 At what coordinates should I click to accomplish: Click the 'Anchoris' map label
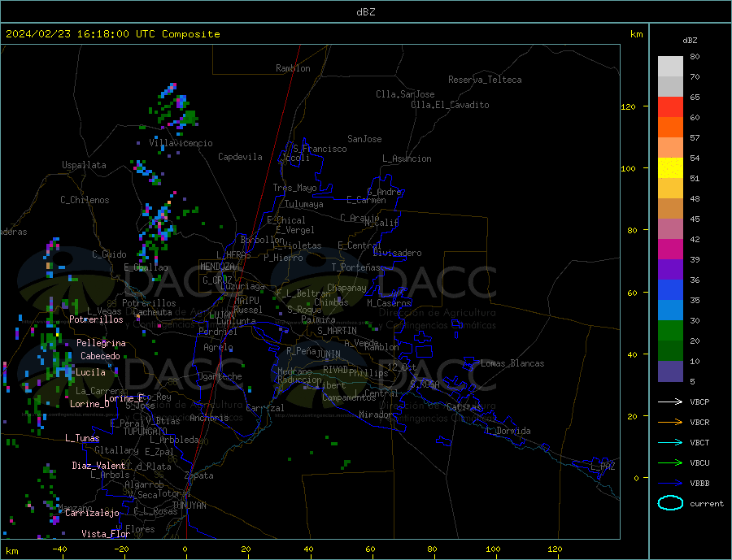pyautogui.click(x=209, y=418)
